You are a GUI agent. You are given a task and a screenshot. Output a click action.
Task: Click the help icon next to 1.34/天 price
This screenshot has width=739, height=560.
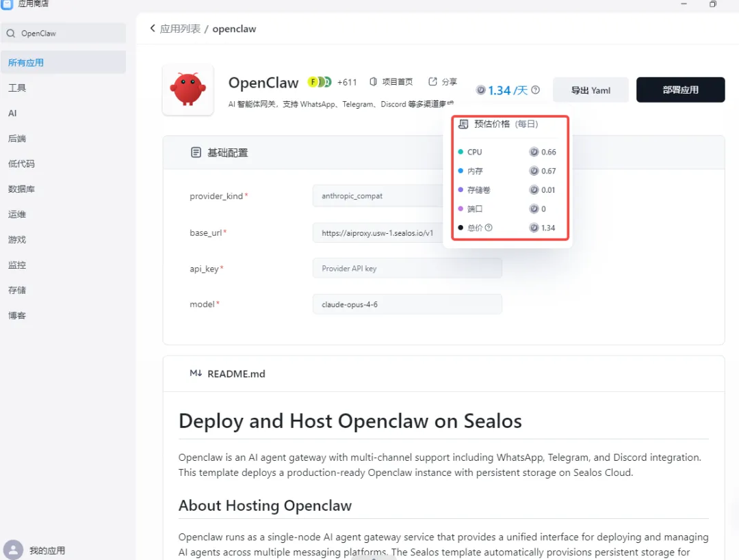tap(535, 90)
